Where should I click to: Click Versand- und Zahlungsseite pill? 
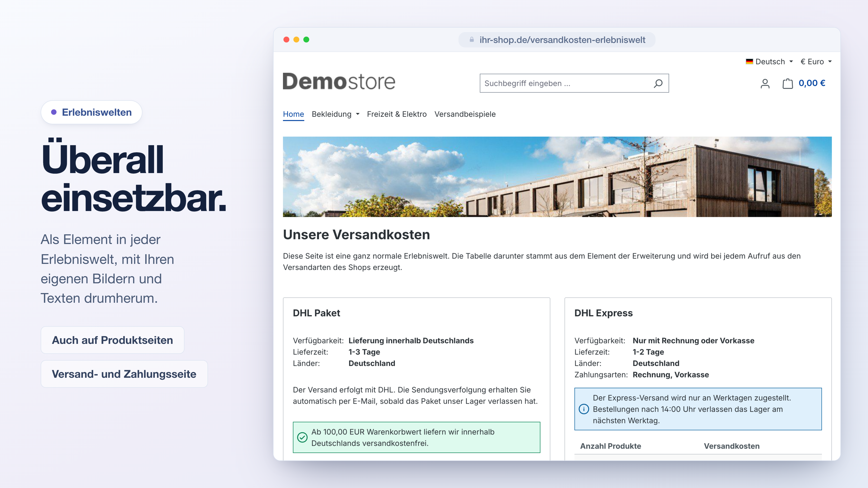[x=124, y=374]
